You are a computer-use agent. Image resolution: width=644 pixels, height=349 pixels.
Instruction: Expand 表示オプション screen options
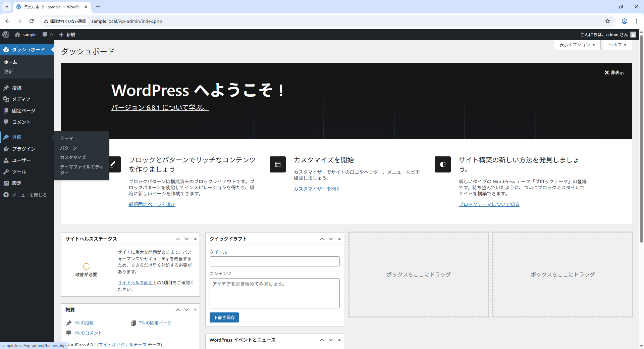tap(577, 45)
